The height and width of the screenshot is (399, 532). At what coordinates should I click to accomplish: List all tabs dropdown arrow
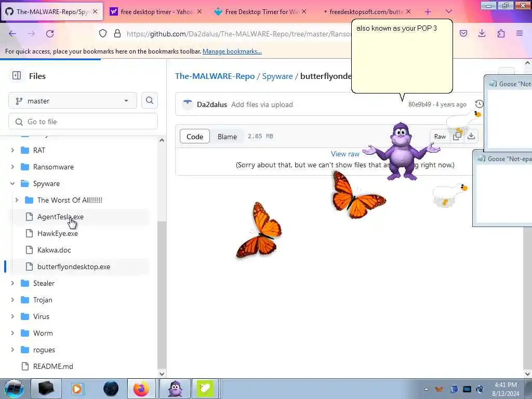click(448, 12)
